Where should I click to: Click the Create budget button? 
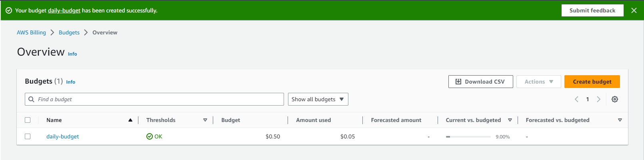(592, 82)
